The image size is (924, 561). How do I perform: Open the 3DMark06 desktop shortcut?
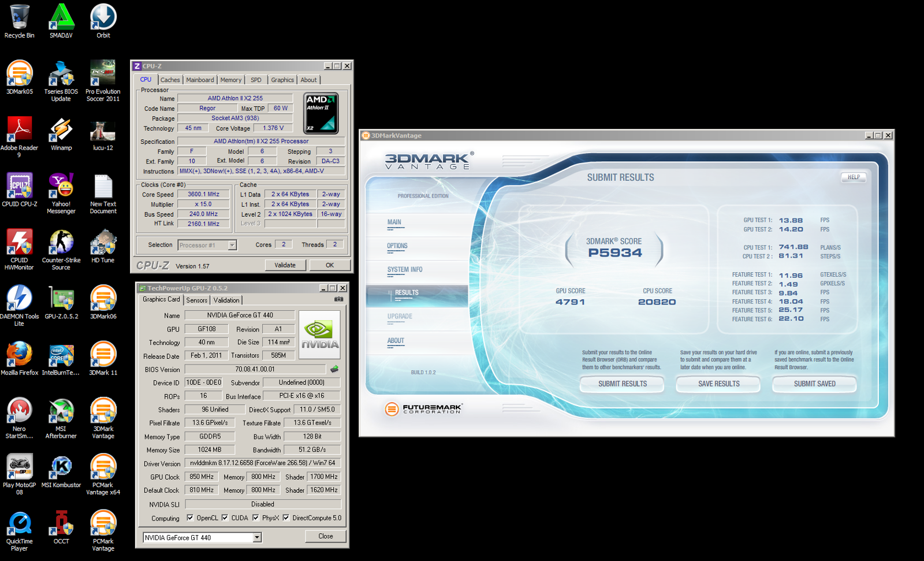pyautogui.click(x=103, y=302)
